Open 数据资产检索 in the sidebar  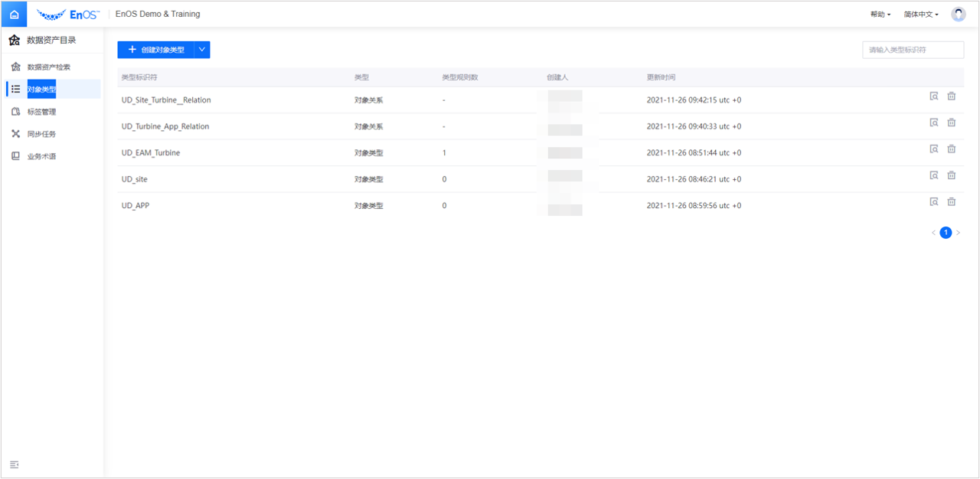[48, 67]
